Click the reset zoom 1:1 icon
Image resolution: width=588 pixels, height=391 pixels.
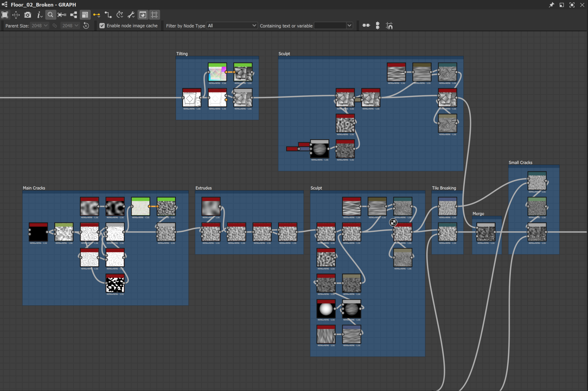[x=16, y=15]
